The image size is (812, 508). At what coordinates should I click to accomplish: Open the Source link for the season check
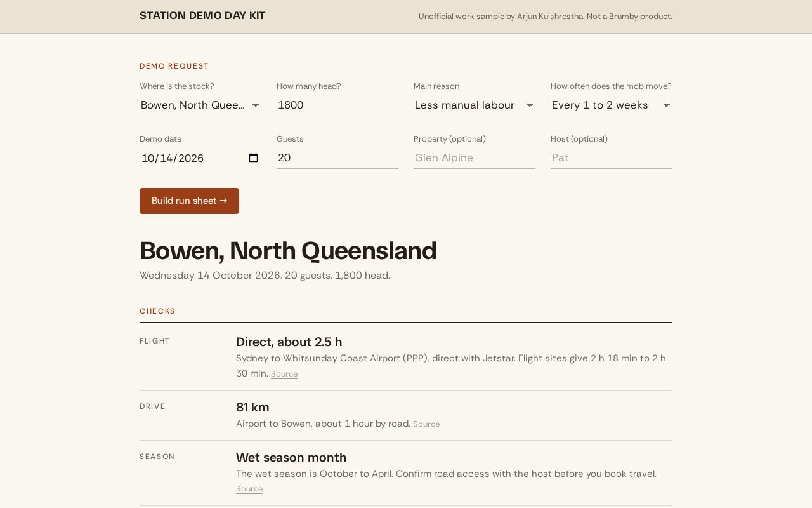[249, 489]
